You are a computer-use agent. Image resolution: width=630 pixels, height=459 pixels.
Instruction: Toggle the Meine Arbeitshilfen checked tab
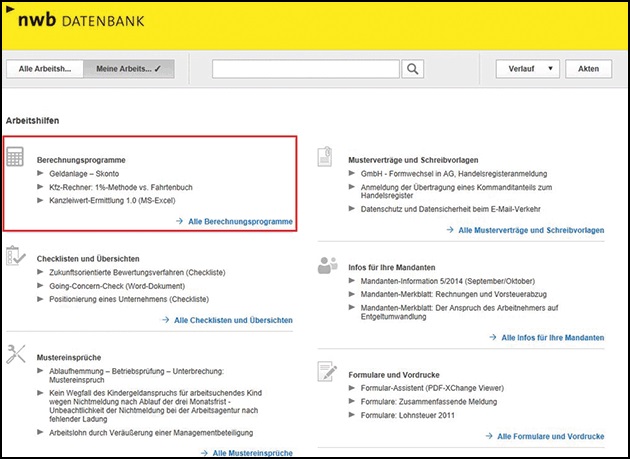tap(130, 69)
